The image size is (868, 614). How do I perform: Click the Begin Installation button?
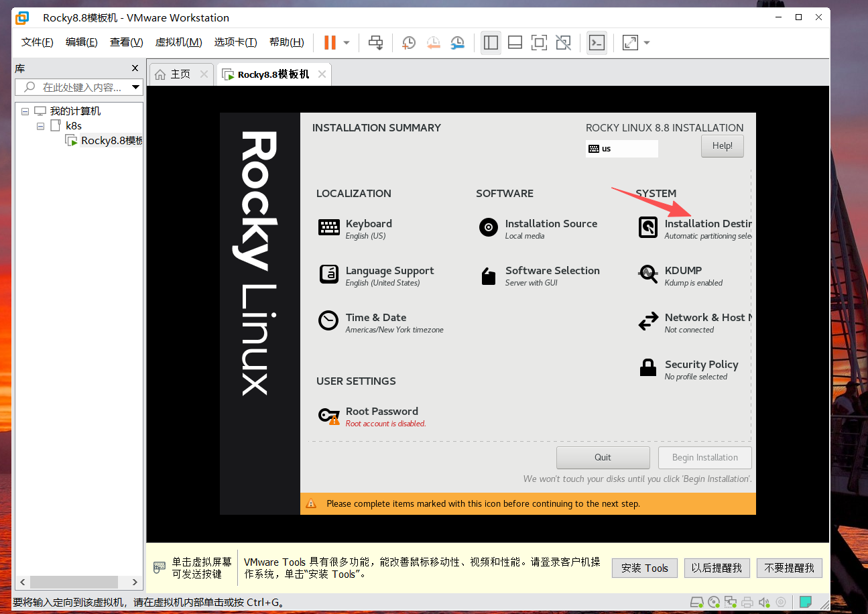click(704, 458)
